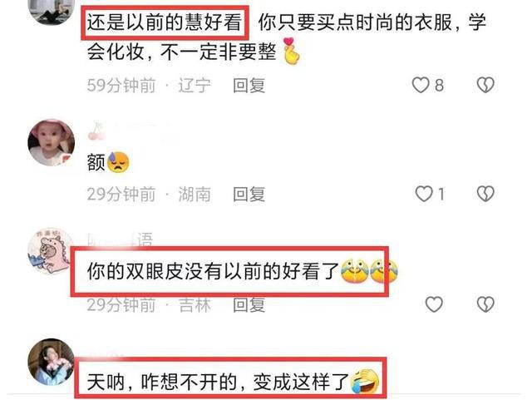Tap the username ending in 语

point(121,240)
